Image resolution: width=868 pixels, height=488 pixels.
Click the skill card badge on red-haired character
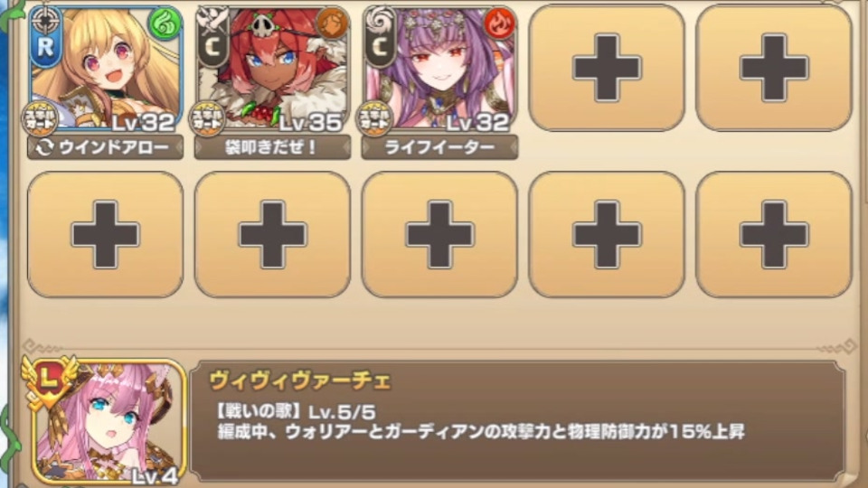(207, 118)
